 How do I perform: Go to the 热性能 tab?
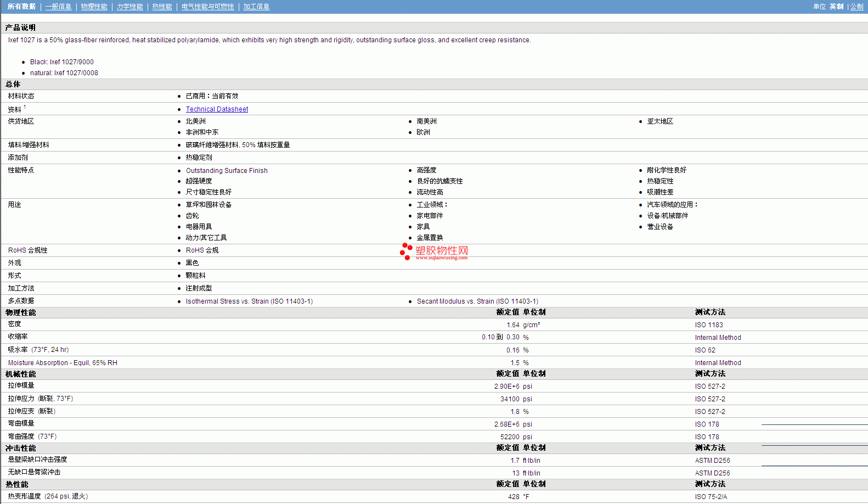click(162, 7)
